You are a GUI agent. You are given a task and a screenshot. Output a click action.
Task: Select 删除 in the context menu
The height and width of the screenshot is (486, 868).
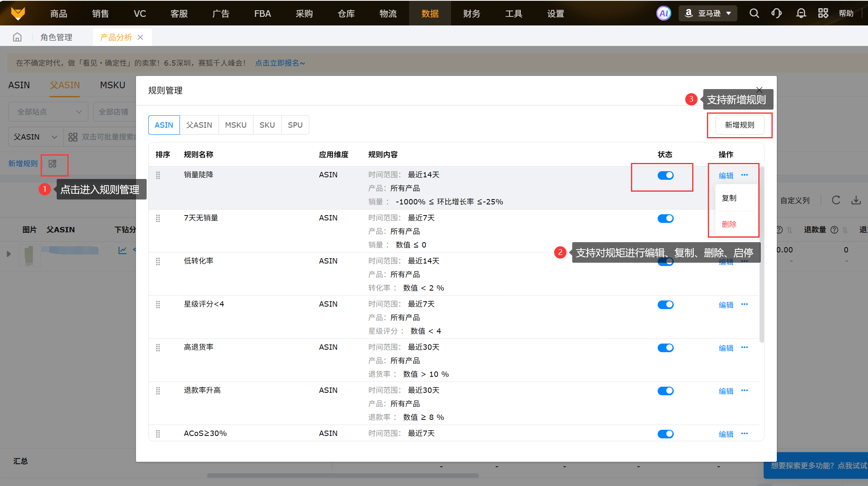click(x=729, y=224)
